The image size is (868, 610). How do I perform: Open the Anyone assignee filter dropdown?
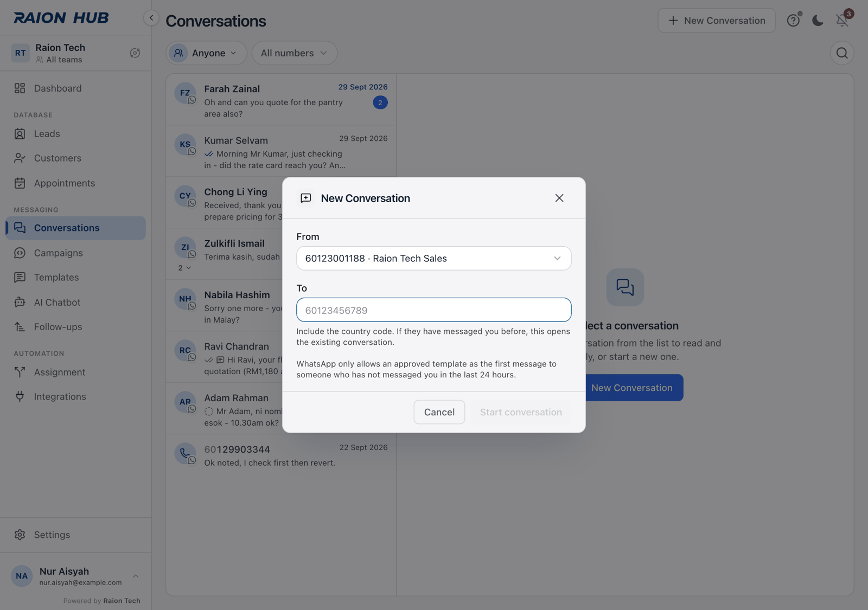point(207,53)
